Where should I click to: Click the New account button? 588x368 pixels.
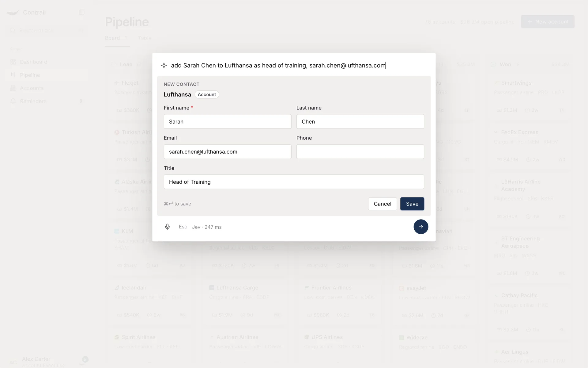(548, 22)
